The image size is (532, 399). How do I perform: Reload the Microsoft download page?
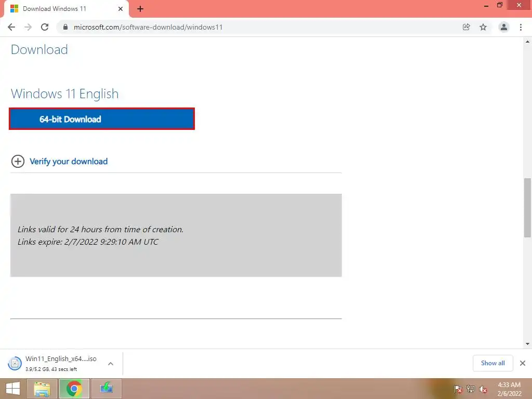click(45, 27)
